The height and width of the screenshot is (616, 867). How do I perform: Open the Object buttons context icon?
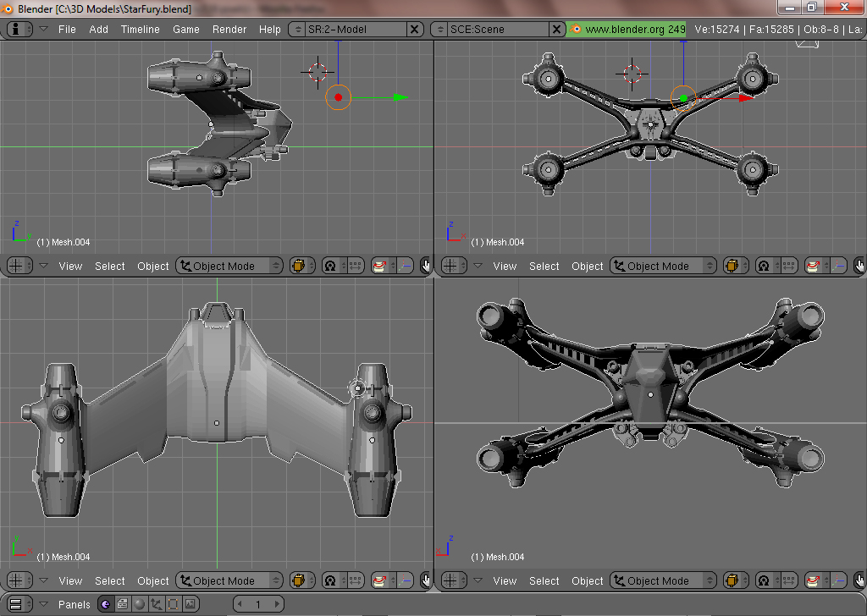coord(156,604)
